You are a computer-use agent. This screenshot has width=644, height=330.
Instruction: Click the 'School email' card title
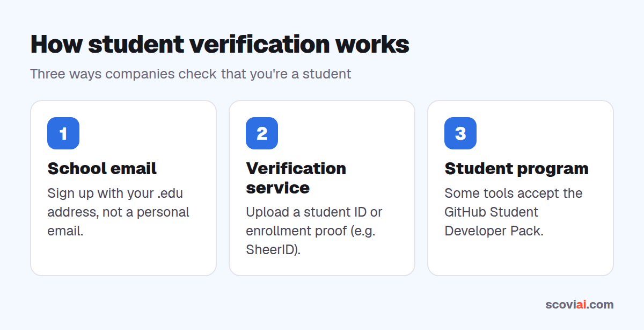(x=102, y=168)
